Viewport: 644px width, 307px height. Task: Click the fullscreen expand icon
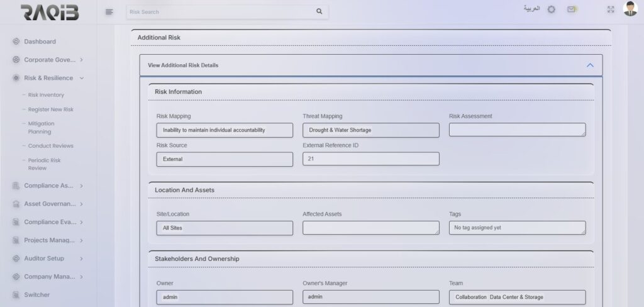[x=610, y=9]
